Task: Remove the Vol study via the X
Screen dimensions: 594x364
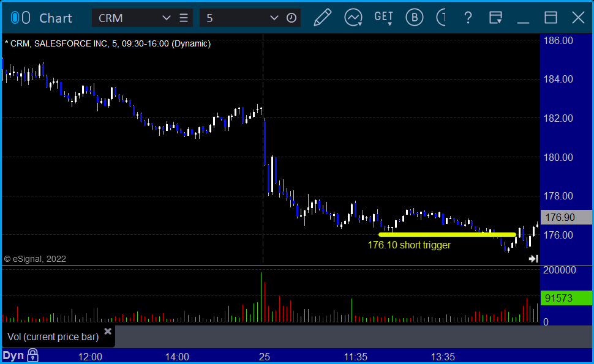Action: (108, 332)
